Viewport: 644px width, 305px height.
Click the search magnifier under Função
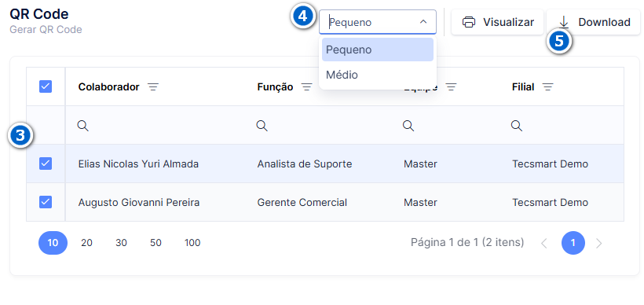(x=262, y=126)
